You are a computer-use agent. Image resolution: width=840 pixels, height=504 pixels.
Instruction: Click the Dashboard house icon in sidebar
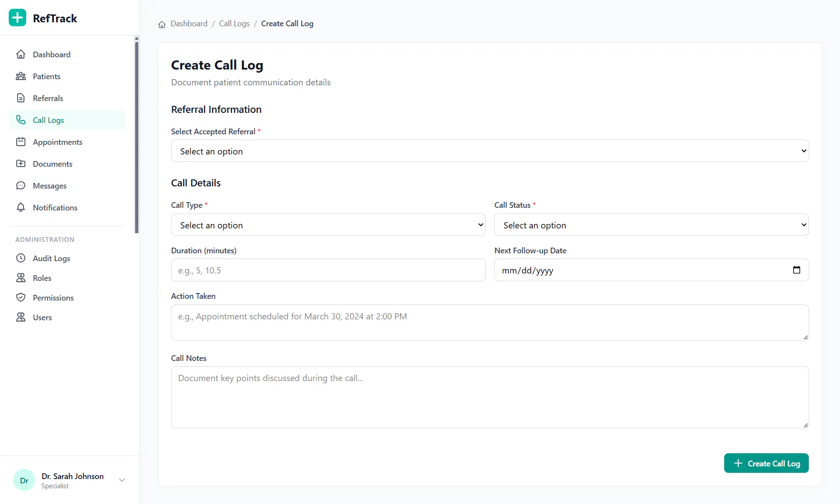click(21, 54)
